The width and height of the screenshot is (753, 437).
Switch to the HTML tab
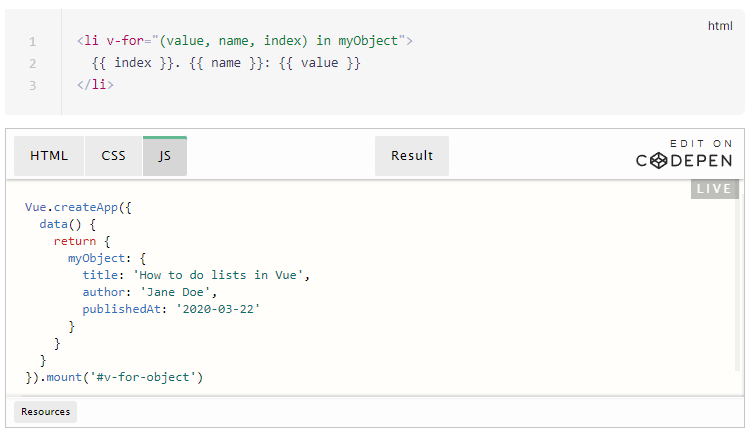point(49,156)
